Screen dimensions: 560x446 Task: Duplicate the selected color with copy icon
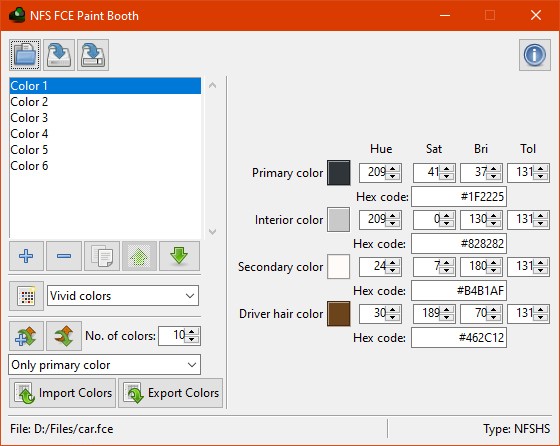(x=102, y=256)
